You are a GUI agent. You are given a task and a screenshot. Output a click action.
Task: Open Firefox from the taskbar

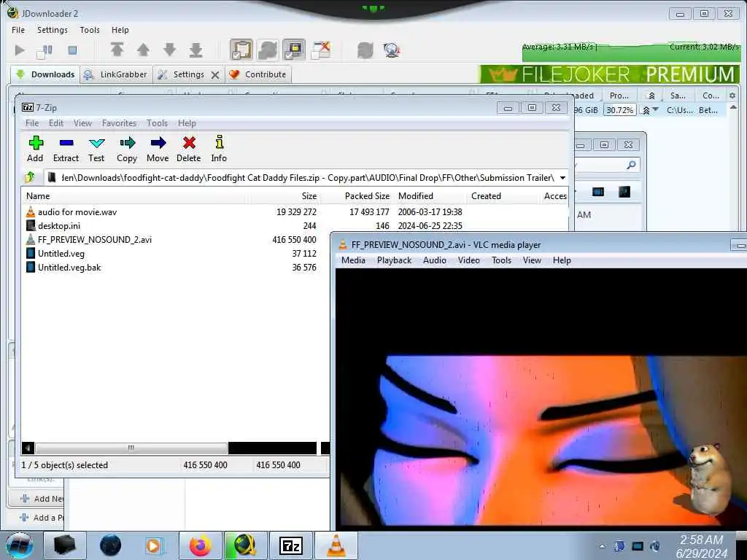pos(201,545)
